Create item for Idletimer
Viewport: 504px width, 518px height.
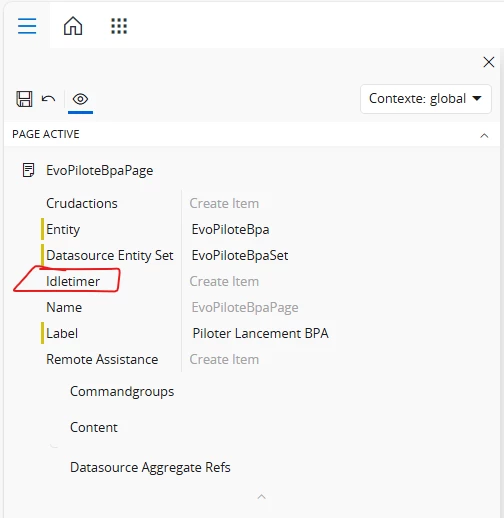pos(224,281)
